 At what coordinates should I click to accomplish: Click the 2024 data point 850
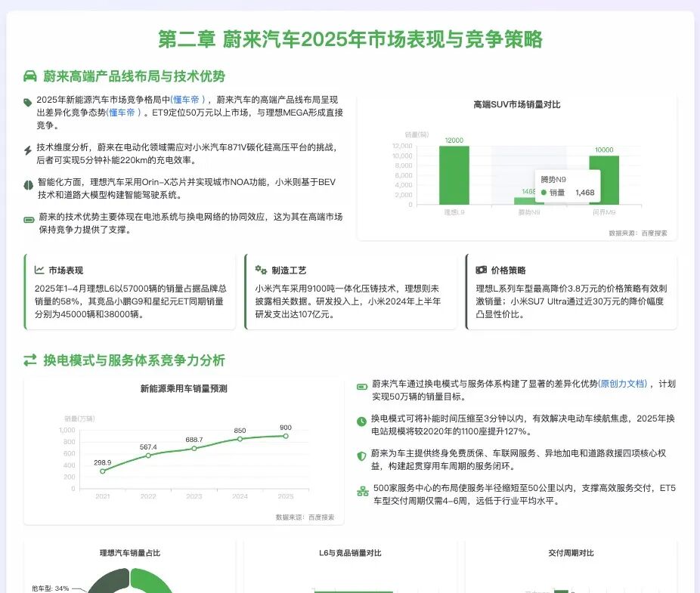click(240, 439)
